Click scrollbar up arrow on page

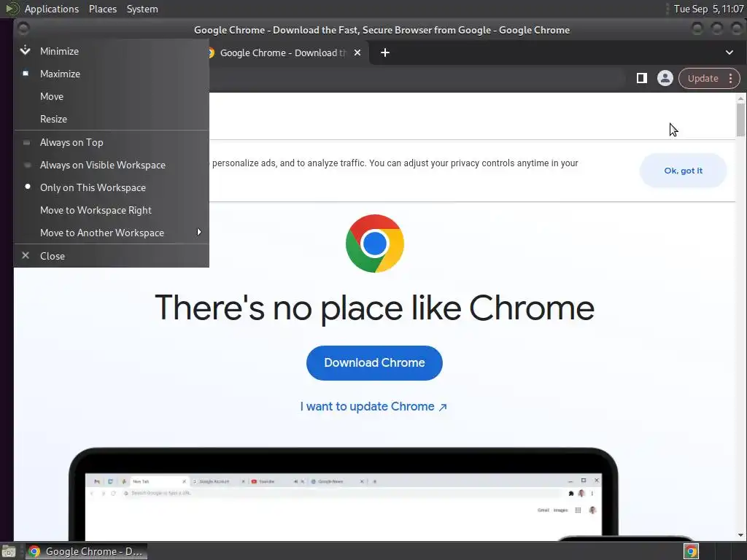[740, 98]
